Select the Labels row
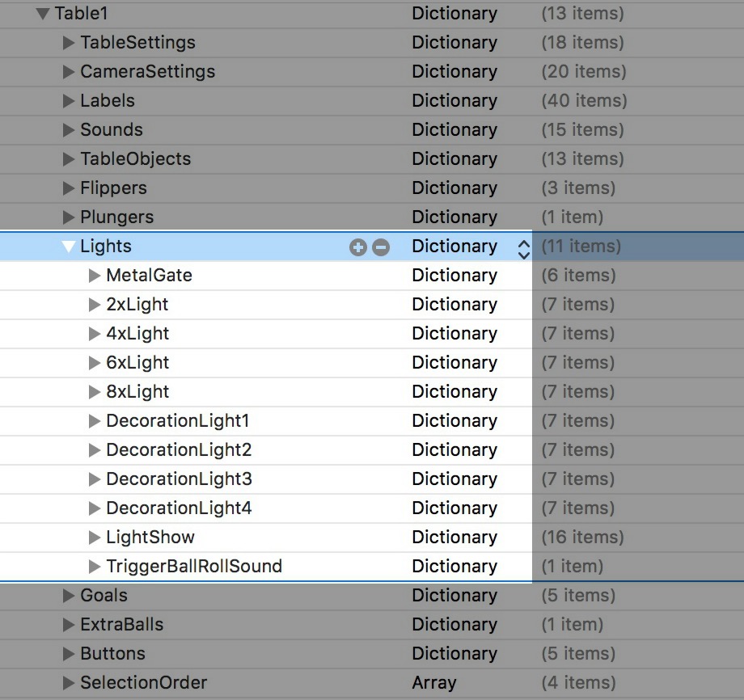Image resolution: width=744 pixels, height=700 pixels. coord(107,100)
